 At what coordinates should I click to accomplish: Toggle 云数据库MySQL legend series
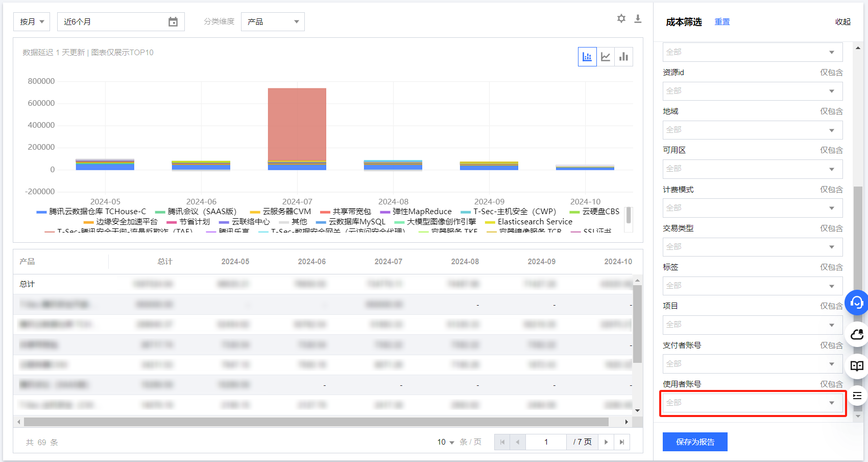pyautogui.click(x=351, y=222)
